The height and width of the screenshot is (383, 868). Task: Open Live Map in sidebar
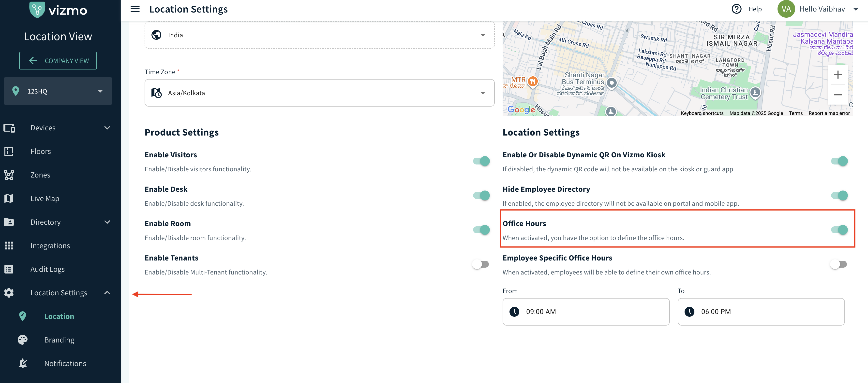[x=45, y=199]
